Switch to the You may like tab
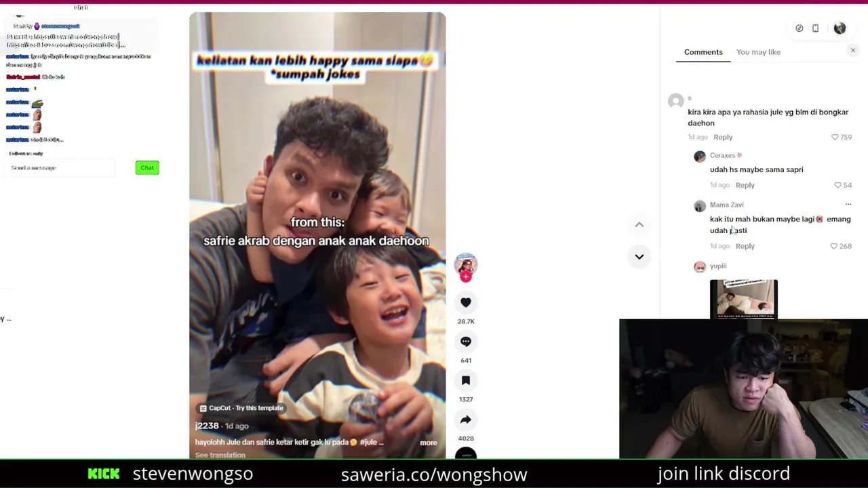Image resolution: width=868 pixels, height=488 pixels. pos(758,52)
